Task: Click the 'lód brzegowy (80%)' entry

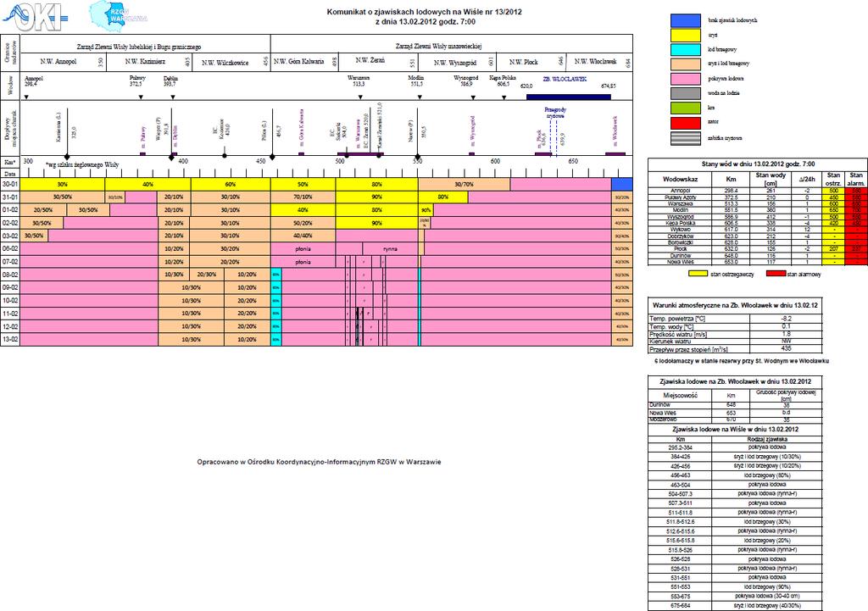Action: pyautogui.click(x=766, y=475)
